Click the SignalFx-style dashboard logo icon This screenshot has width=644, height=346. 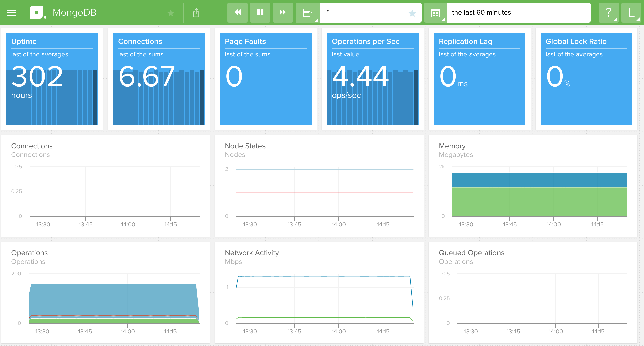pyautogui.click(x=38, y=12)
